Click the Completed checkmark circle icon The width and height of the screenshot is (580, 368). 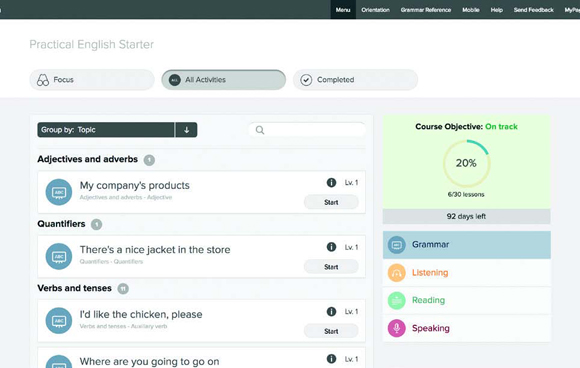[306, 80]
